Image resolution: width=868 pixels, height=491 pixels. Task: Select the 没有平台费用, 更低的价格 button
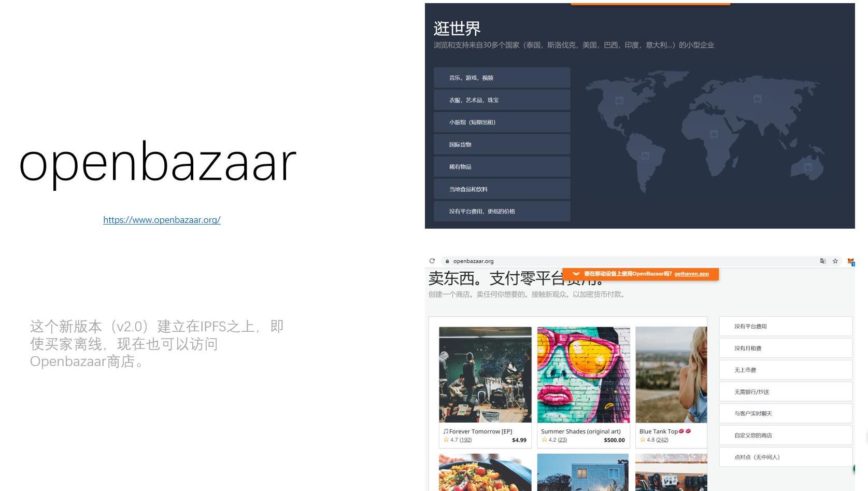502,212
